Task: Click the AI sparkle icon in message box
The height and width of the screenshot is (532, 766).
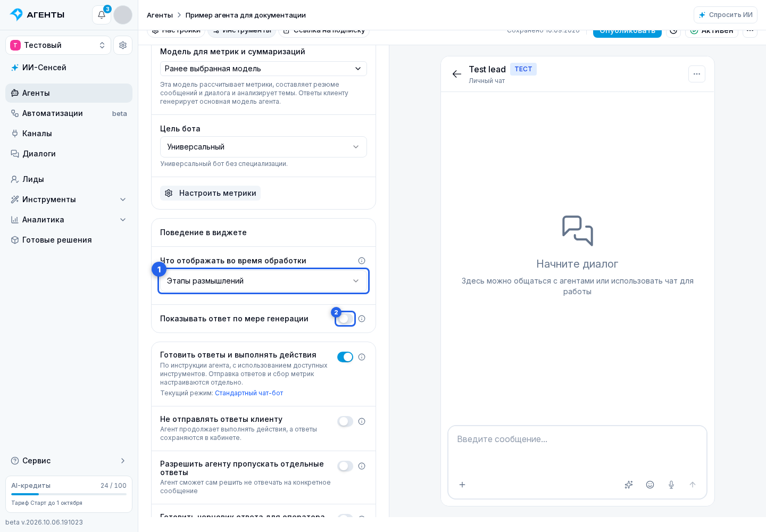Action: [x=629, y=485]
